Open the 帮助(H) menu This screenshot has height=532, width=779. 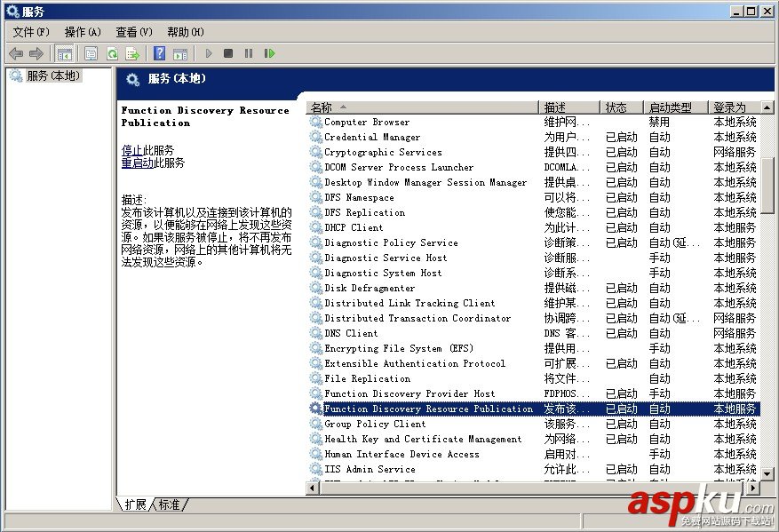pos(186,32)
